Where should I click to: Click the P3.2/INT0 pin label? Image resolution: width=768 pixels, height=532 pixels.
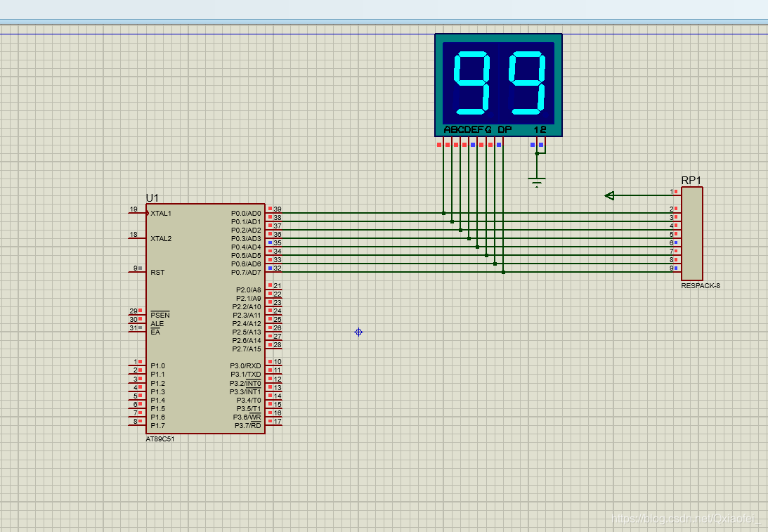pos(245,383)
